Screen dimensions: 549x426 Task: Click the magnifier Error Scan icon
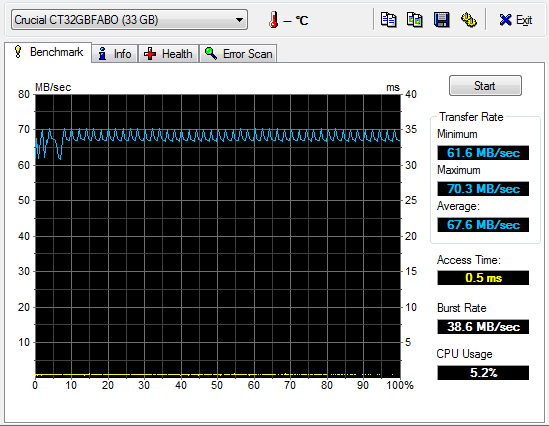click(211, 53)
